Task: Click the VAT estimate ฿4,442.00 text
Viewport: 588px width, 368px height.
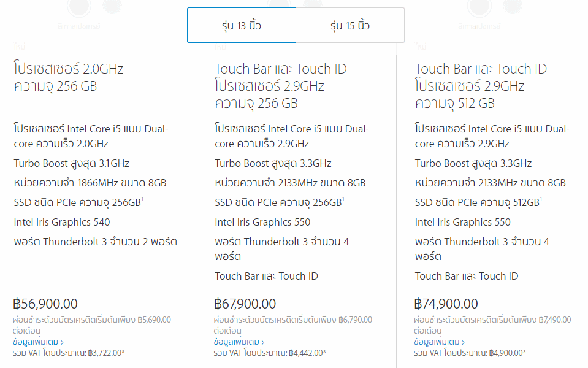Action: click(270, 353)
